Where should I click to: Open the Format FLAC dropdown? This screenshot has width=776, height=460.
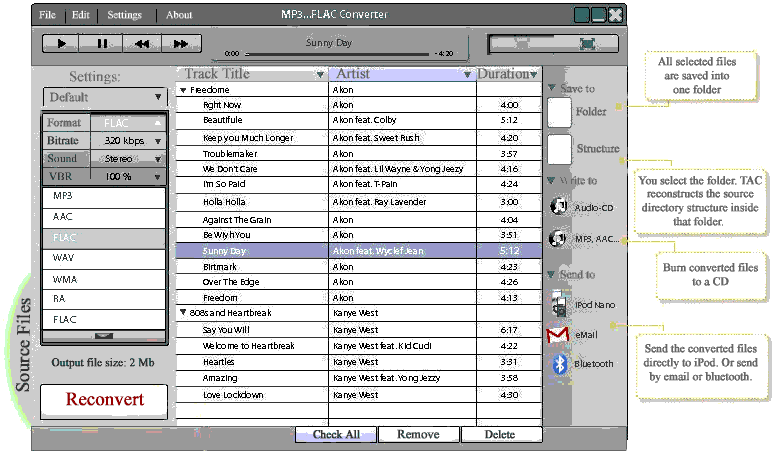(x=127, y=123)
